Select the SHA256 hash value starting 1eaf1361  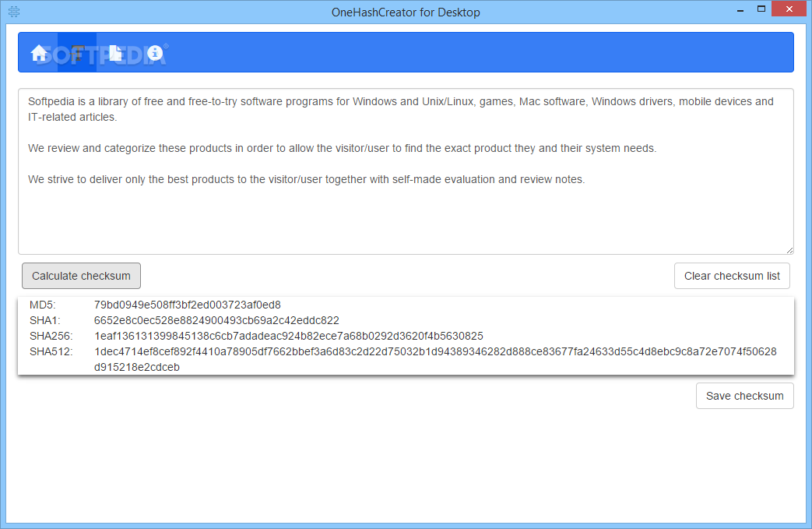coord(289,336)
